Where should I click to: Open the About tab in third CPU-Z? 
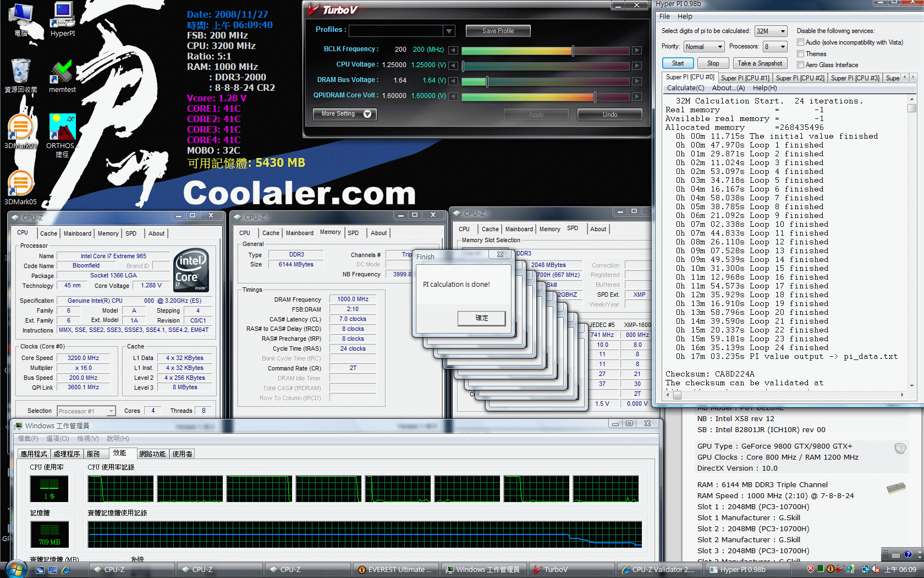click(598, 229)
